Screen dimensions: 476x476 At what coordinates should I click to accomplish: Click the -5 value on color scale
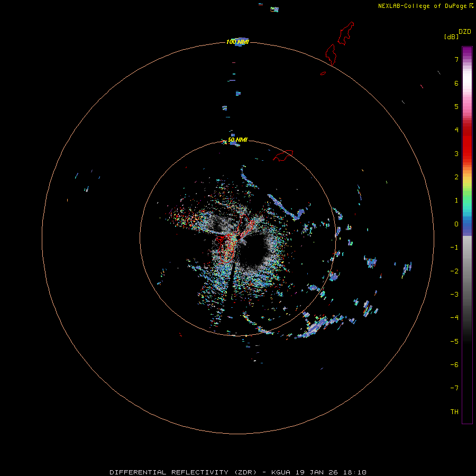tap(454, 342)
